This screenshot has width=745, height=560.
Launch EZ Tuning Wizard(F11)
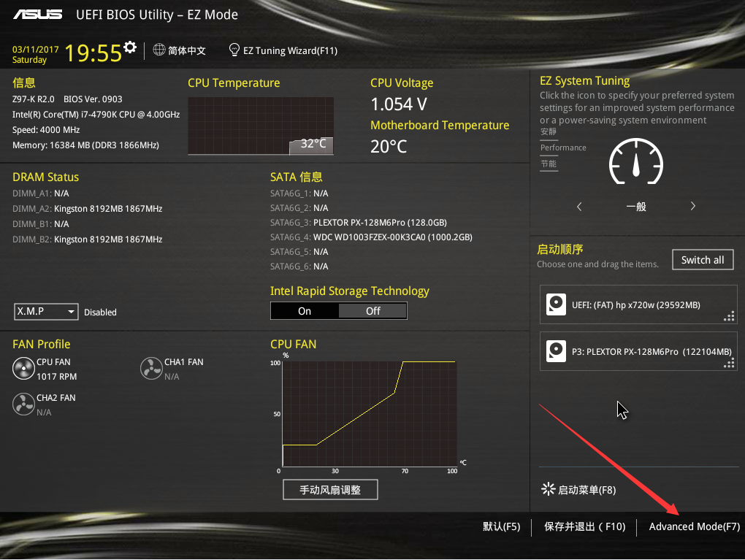coord(290,51)
